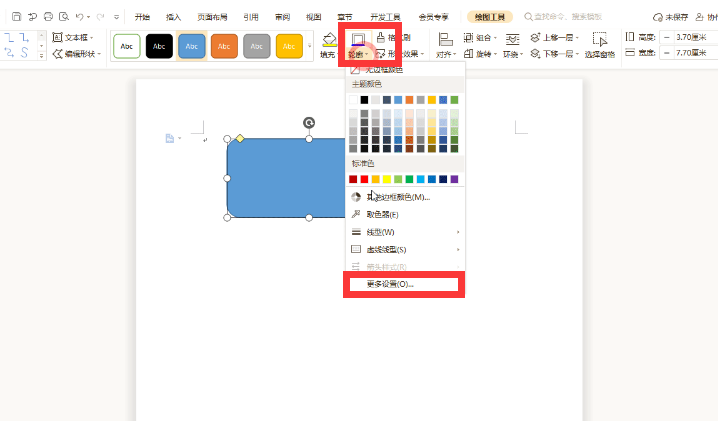This screenshot has width=718, height=421.
Task: Open the 文本框 dropdown
Action: pyautogui.click(x=73, y=37)
